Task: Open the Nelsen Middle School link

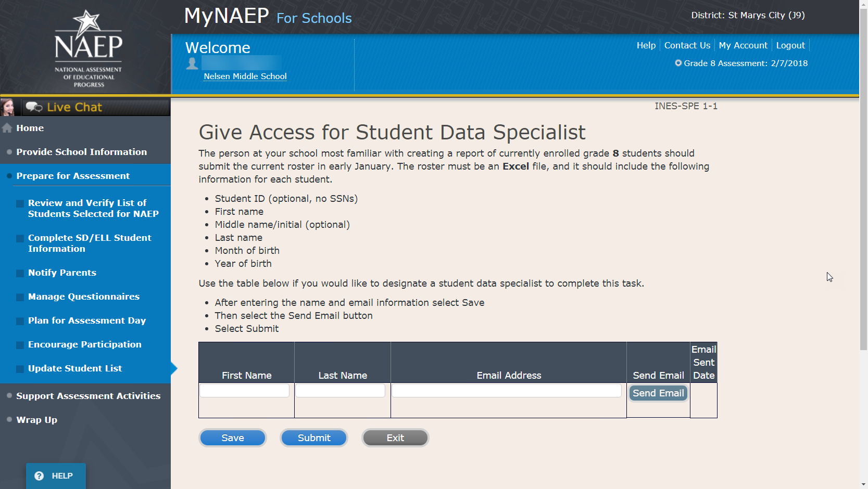Action: click(245, 76)
